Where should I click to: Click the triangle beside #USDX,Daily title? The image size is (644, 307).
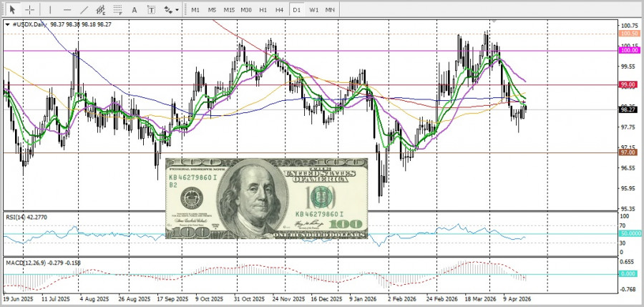pyautogui.click(x=7, y=24)
